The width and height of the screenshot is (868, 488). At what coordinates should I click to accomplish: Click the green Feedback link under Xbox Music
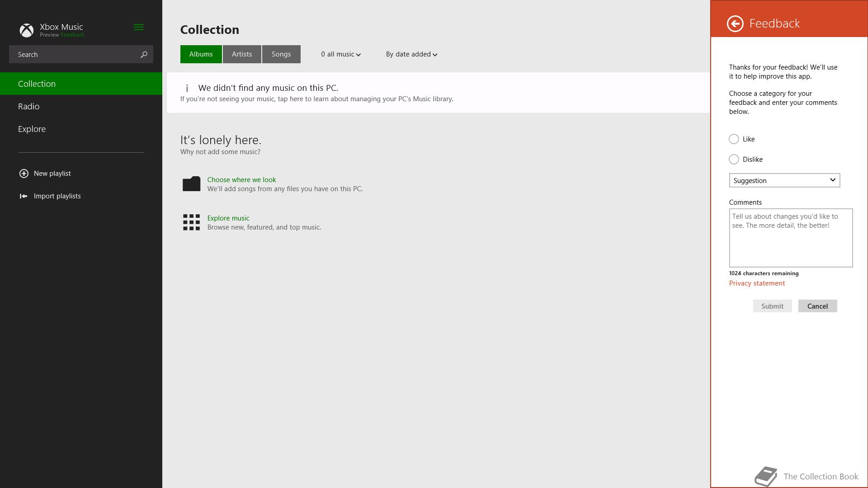pos(72,35)
